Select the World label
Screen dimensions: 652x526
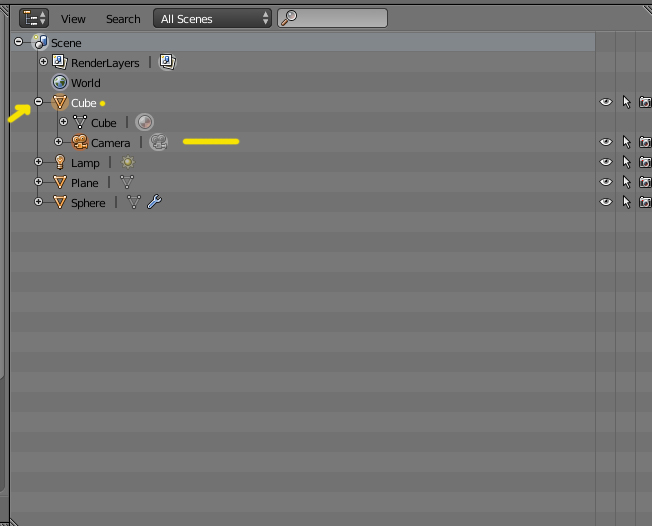[86, 83]
